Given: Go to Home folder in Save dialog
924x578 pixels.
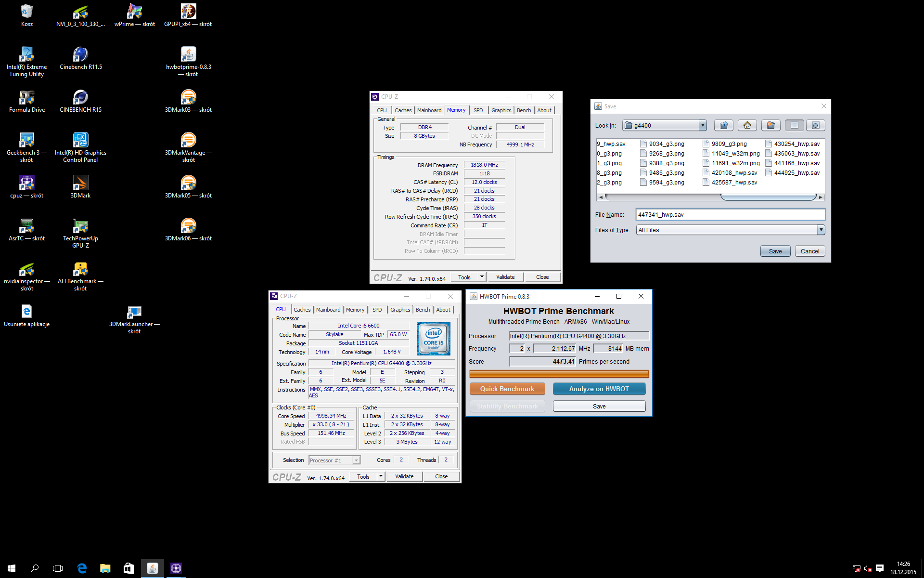Looking at the screenshot, I should coord(747,125).
